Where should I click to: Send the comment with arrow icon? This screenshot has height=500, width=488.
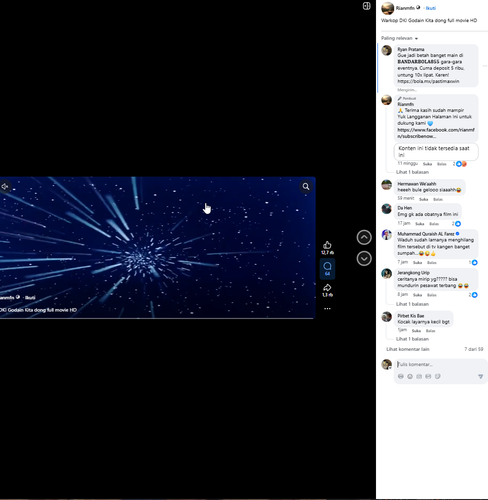pos(480,376)
